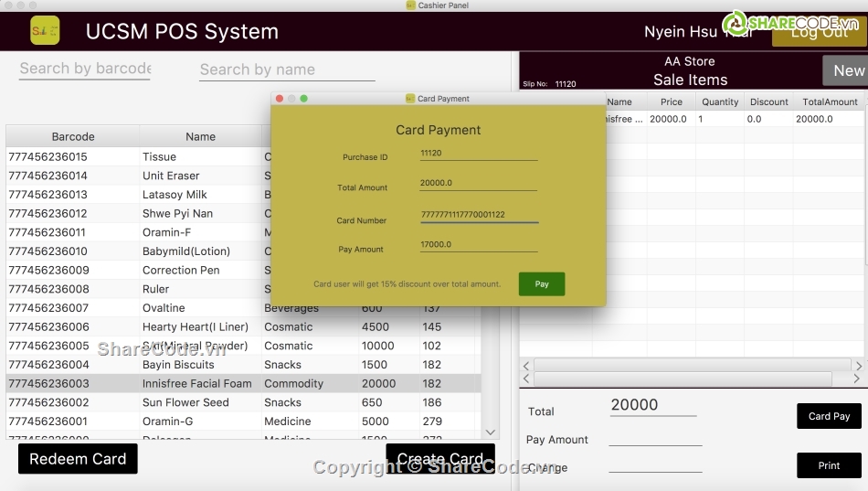Screen dimensions: 868x491
Task: Click the Card Number input field
Action: click(479, 216)
